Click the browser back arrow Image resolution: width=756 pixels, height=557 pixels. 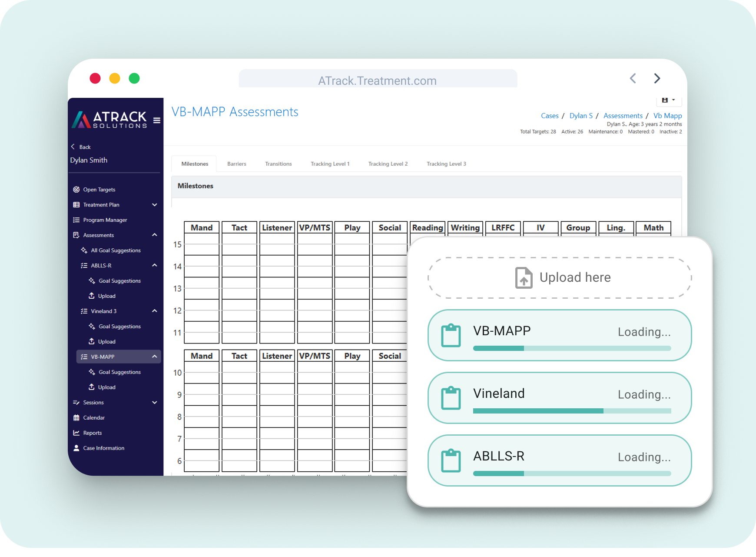coord(633,78)
